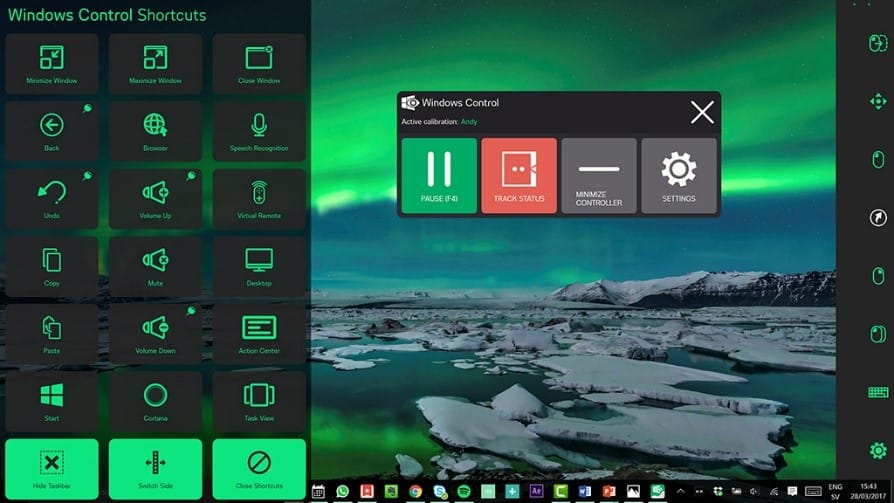This screenshot has width=894, height=503.
Task: Select the Minimize Window shortcut tile
Action: [x=52, y=64]
